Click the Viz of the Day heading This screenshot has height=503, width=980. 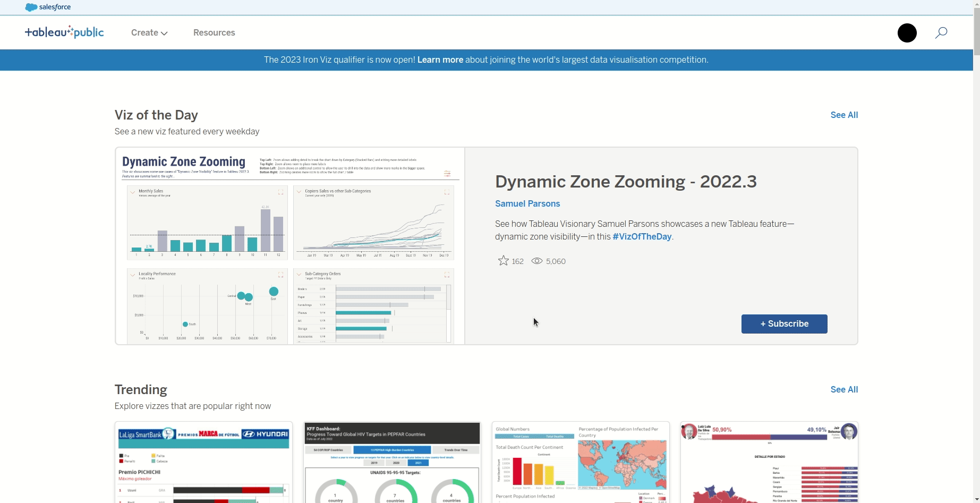click(156, 115)
